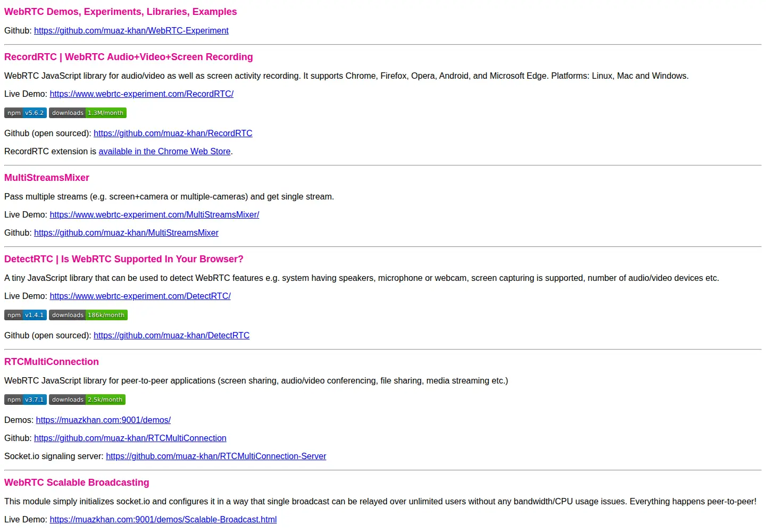Open the WebRTC-Experiment GitHub link

click(x=131, y=31)
